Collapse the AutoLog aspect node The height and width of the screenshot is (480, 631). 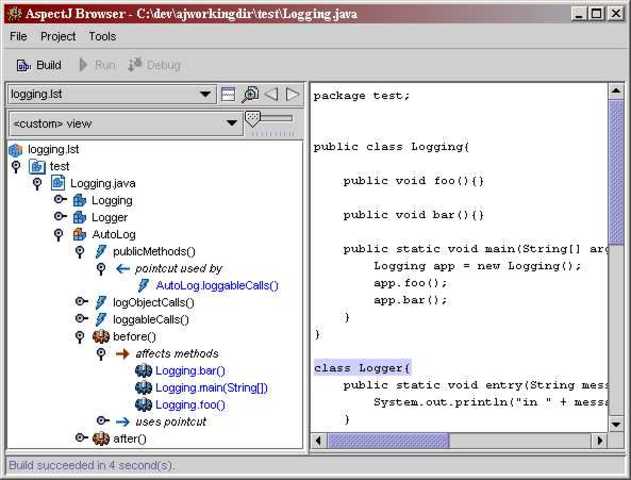click(58, 235)
